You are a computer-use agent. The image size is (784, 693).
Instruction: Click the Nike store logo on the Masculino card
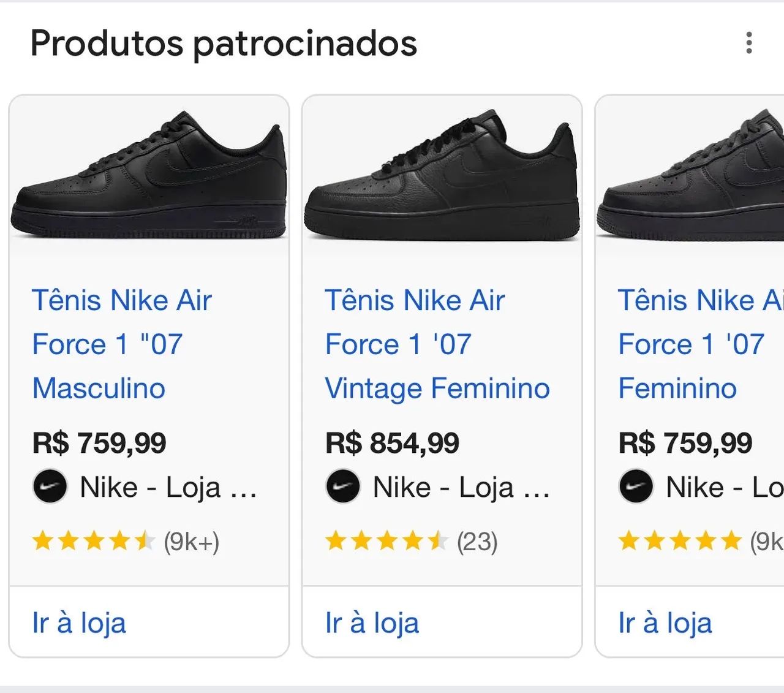tap(50, 487)
